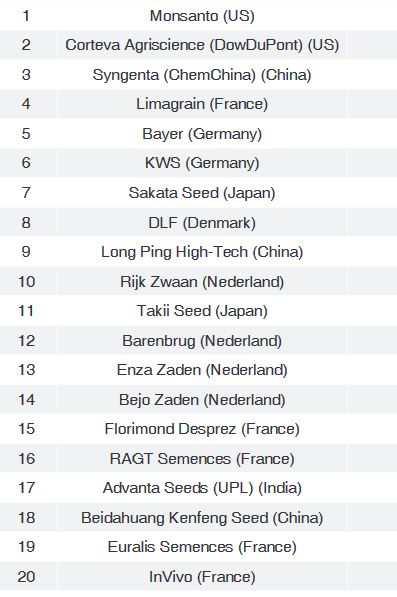Select Bayer (Germany) entry
Image resolution: width=397 pixels, height=597 pixels.
pyautogui.click(x=202, y=134)
